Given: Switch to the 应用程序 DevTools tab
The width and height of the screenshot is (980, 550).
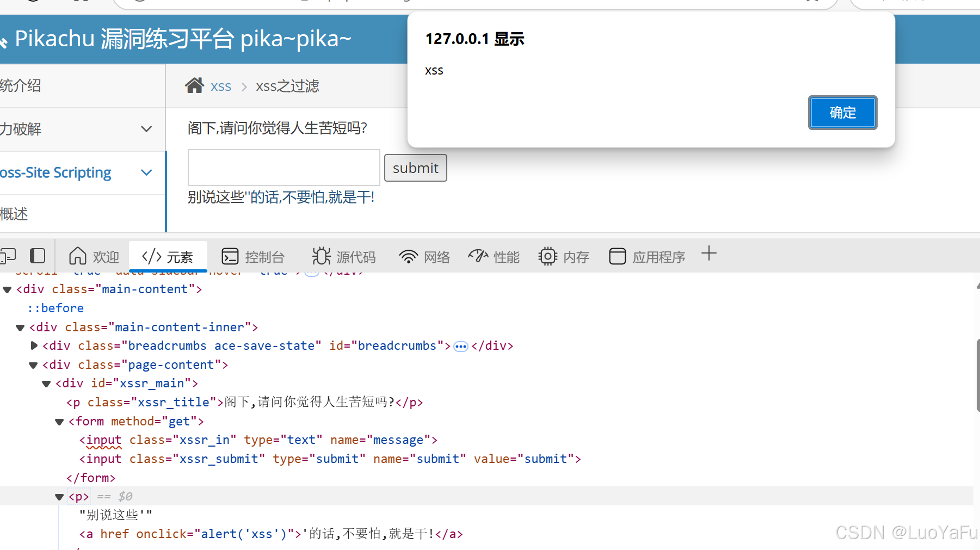Looking at the screenshot, I should click(647, 256).
